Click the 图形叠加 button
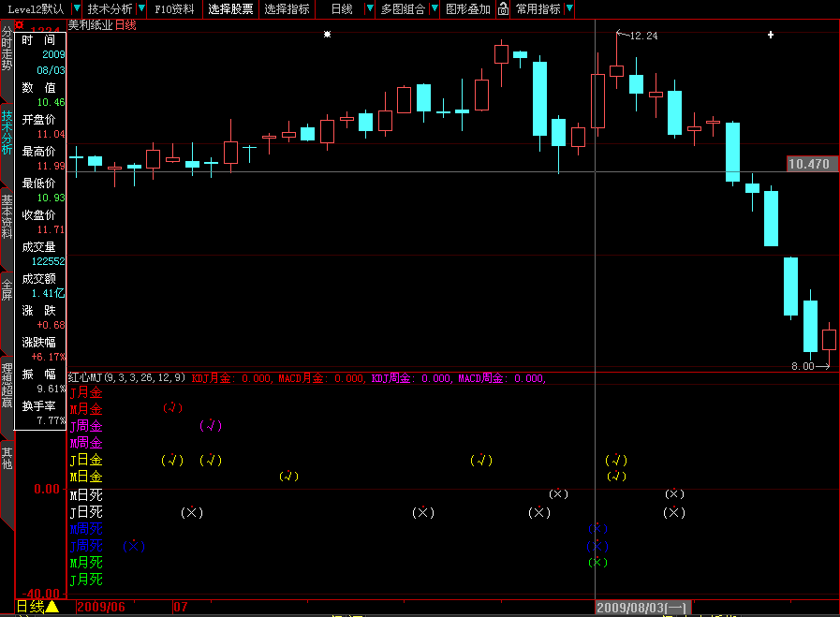This screenshot has height=617, width=840. 468,9
